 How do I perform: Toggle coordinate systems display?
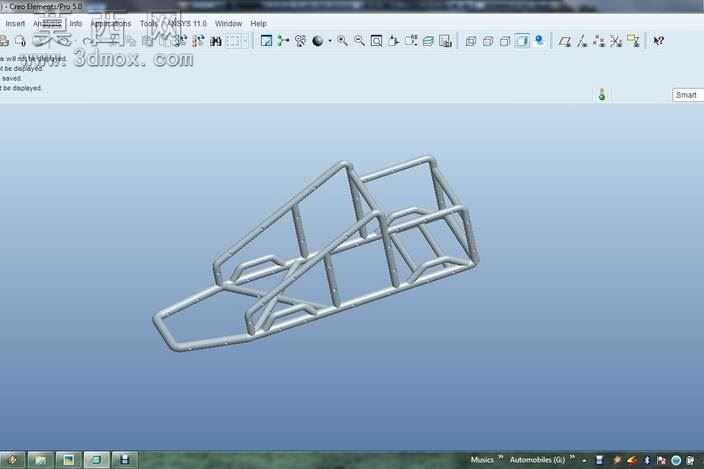click(x=616, y=41)
